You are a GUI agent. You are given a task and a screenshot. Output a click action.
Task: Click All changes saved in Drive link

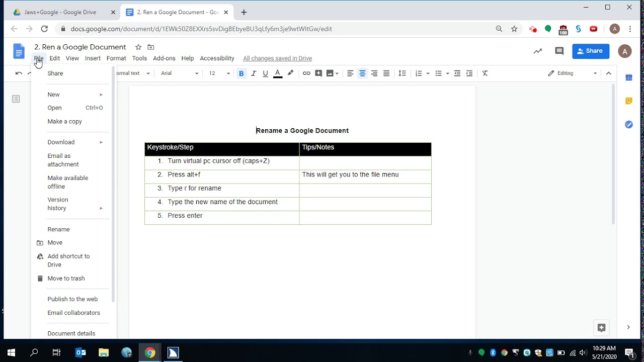277,58
